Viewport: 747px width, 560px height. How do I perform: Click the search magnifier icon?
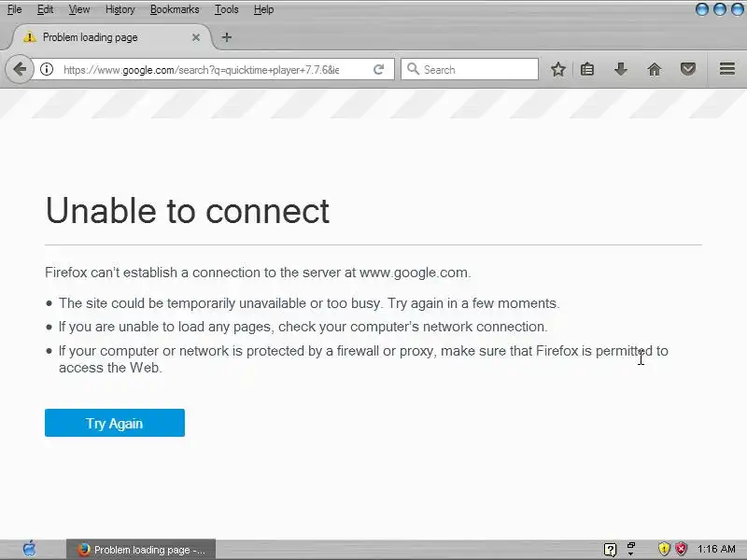[413, 69]
